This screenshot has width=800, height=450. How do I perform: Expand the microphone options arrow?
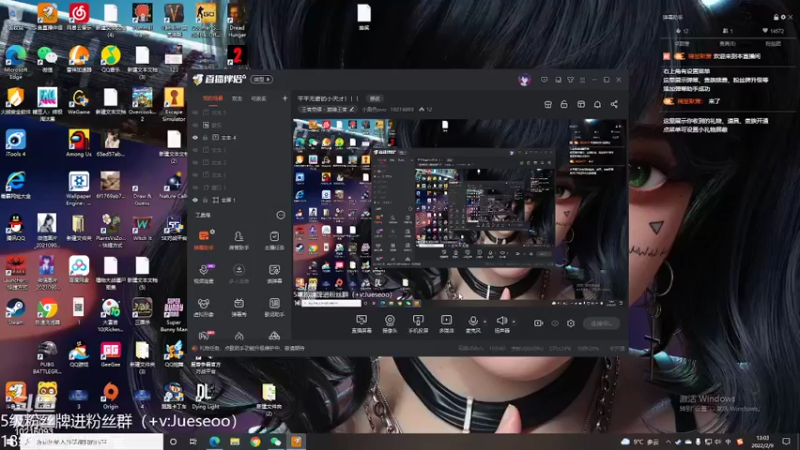[x=485, y=321]
